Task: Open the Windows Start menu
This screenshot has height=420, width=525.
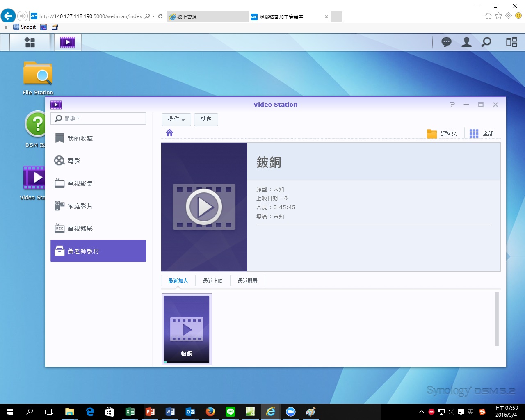Action: (x=10, y=412)
